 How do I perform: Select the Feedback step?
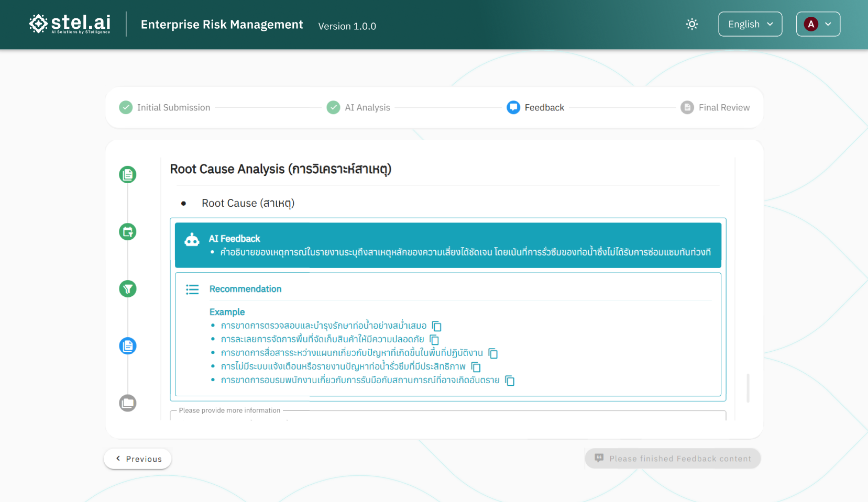[535, 107]
